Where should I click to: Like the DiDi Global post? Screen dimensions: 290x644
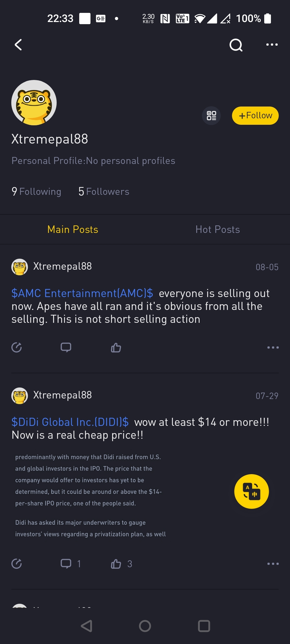(116, 564)
